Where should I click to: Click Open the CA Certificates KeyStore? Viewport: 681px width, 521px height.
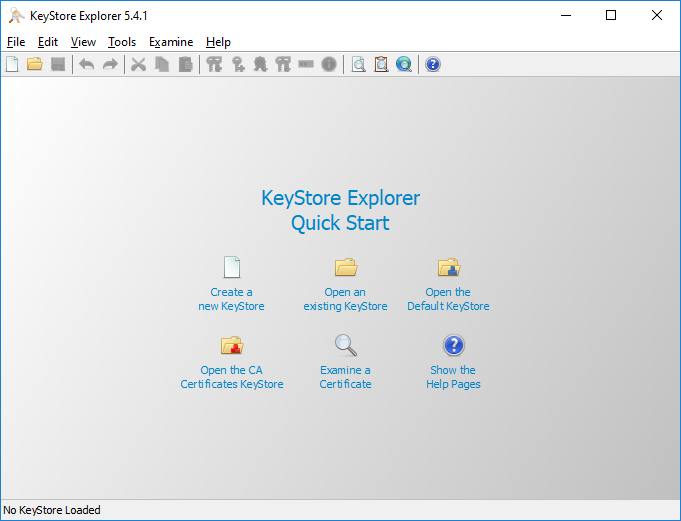click(x=232, y=362)
